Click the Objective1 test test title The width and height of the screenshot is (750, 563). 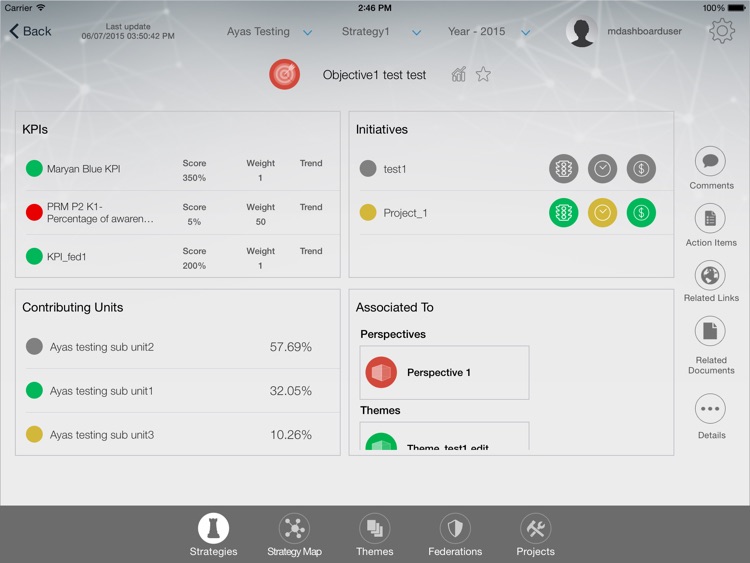(x=374, y=75)
